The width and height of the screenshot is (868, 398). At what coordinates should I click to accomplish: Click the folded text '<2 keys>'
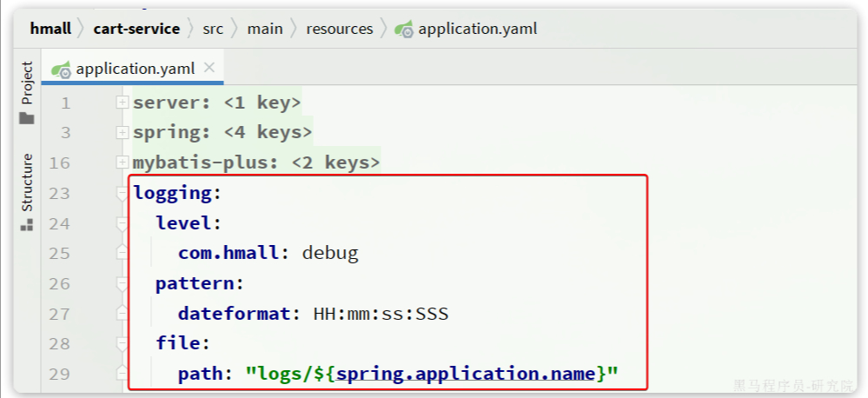point(335,163)
